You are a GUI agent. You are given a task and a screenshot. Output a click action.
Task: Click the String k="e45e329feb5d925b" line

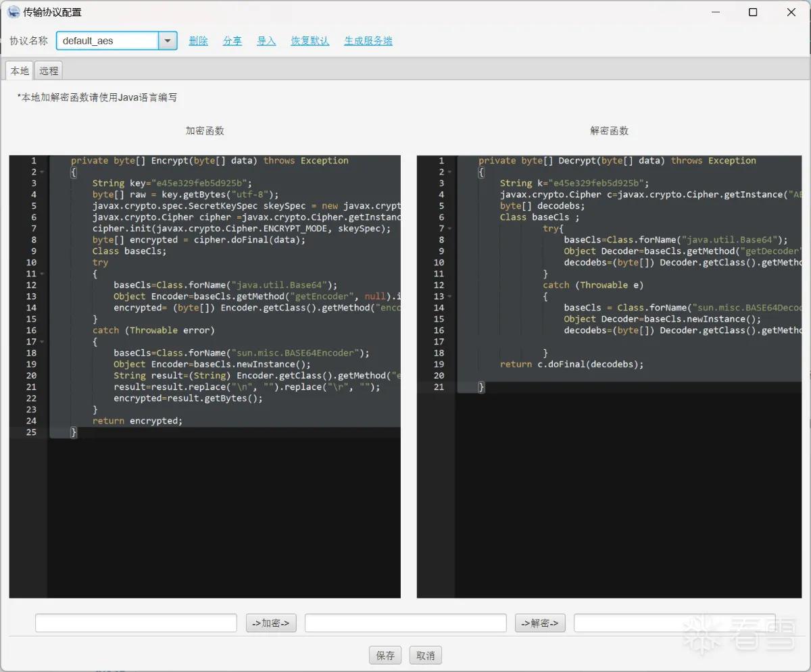click(x=574, y=183)
